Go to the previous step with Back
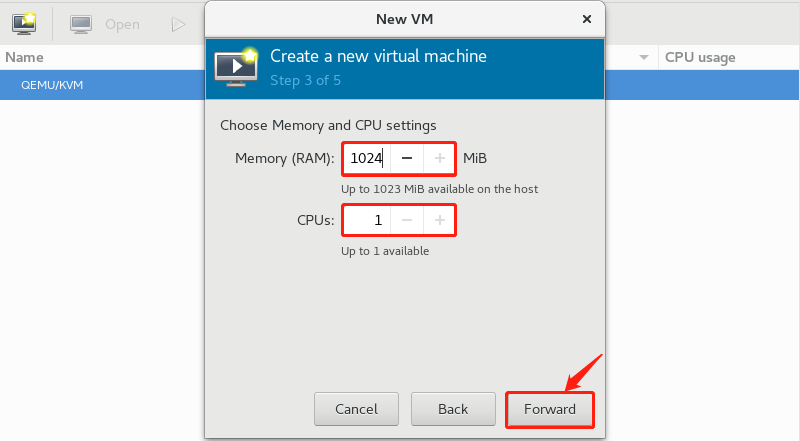The image size is (800, 441). click(453, 409)
